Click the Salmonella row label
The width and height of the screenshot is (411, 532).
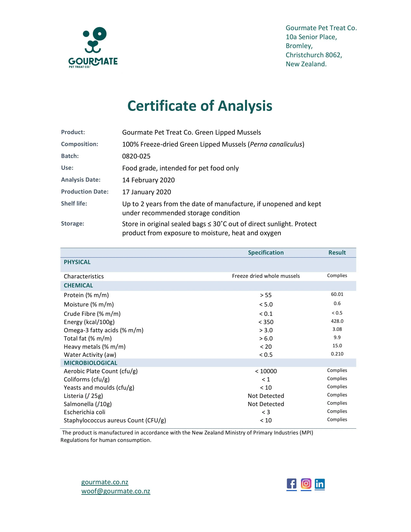pos(88,404)
